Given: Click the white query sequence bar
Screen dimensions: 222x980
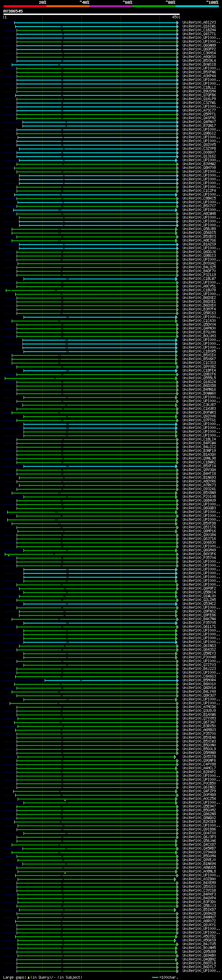Looking at the screenshot, I should [x=91, y=14].
